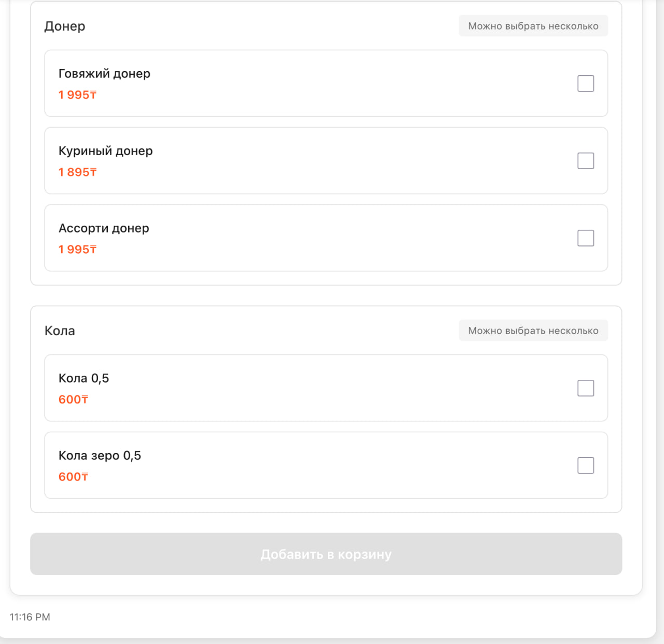Image resolution: width=664 pixels, height=644 pixels.
Task: Click the Кола 0,5 item title
Action: (x=84, y=378)
